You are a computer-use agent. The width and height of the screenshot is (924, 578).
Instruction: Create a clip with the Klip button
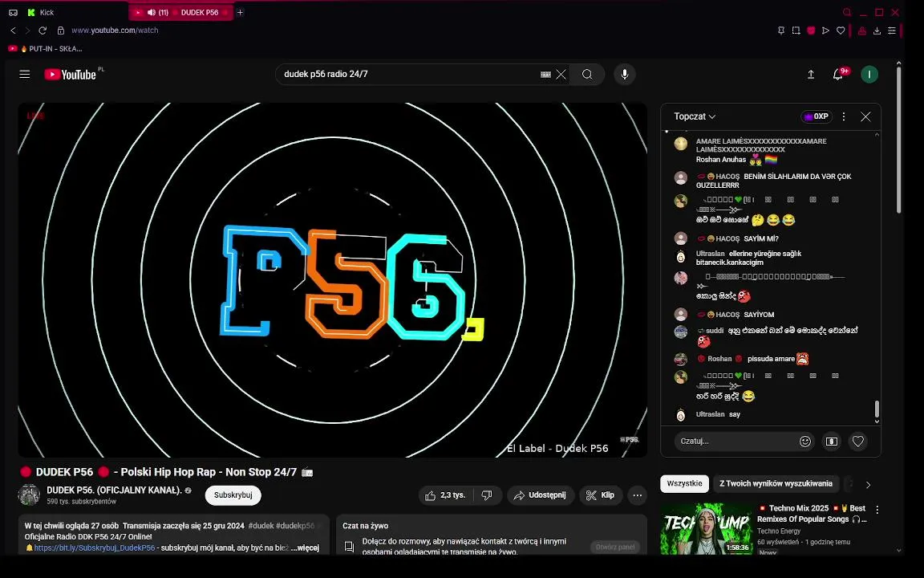pos(601,495)
